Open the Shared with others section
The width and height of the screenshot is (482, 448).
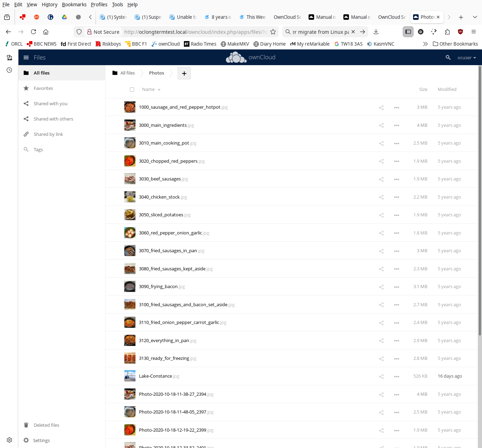coord(53,119)
